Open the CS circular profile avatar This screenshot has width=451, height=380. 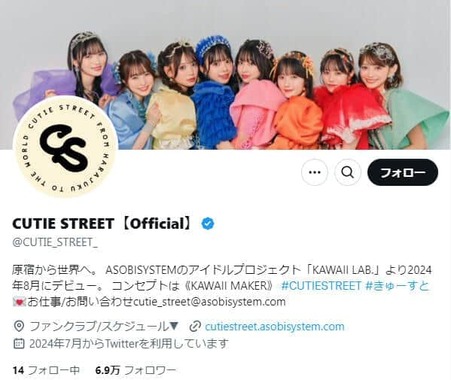65,146
